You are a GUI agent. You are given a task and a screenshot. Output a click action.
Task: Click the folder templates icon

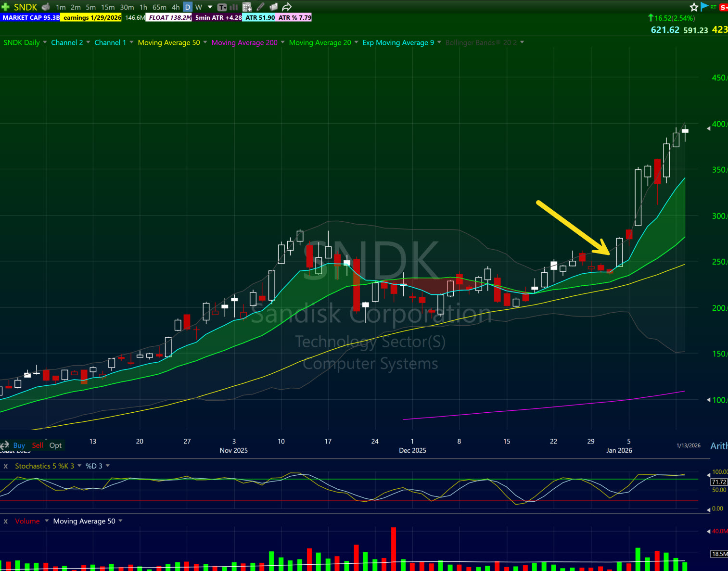click(x=273, y=7)
